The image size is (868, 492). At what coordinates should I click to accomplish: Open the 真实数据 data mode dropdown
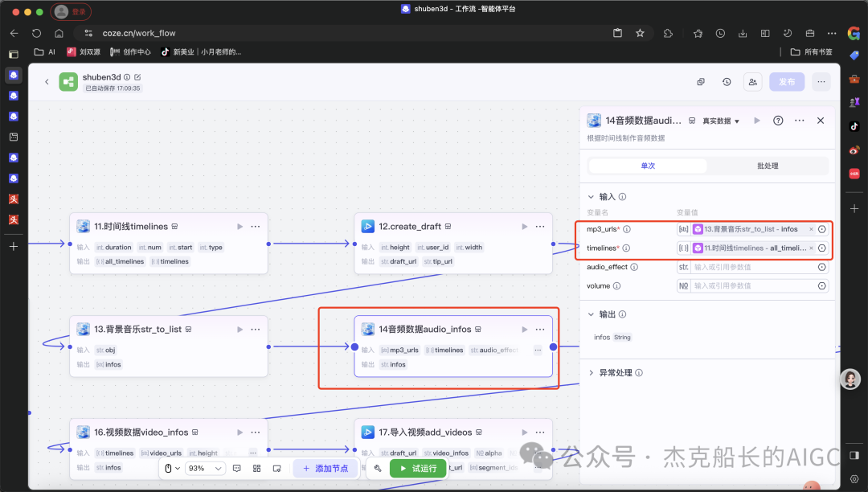coord(721,121)
